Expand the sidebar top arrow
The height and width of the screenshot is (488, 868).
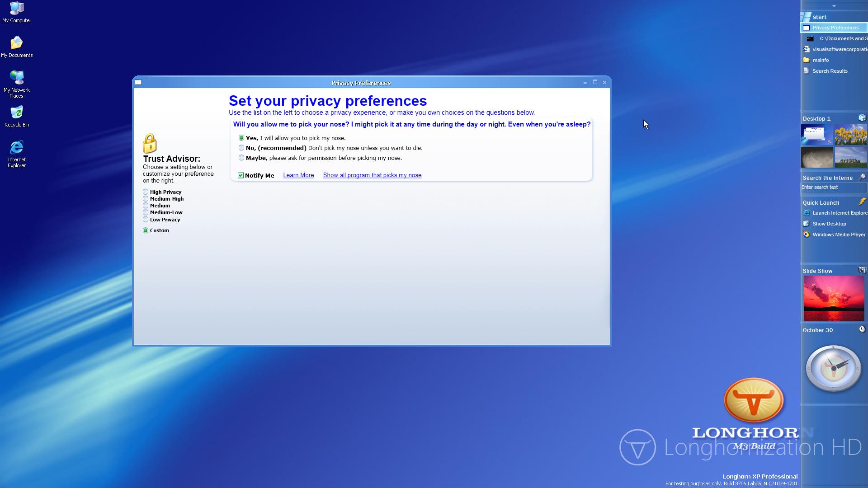tap(834, 6)
